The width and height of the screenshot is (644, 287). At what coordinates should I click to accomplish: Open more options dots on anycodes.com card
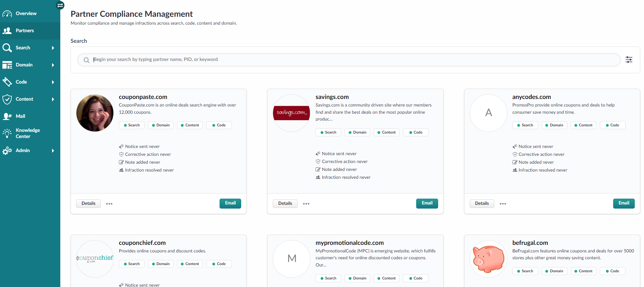(503, 204)
